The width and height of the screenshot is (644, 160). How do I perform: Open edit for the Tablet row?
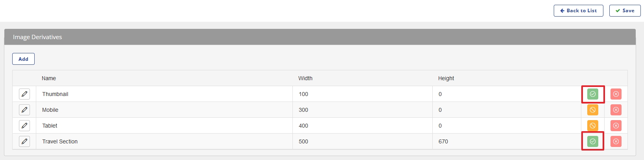pyautogui.click(x=24, y=126)
